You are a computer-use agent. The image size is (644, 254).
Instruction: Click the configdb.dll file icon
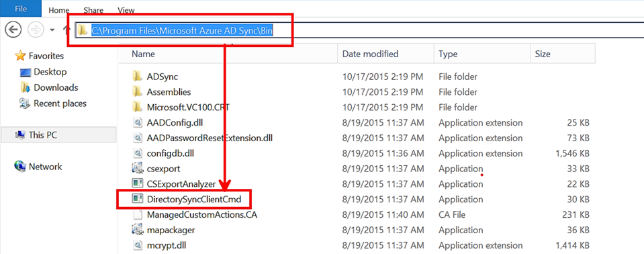pos(137,153)
